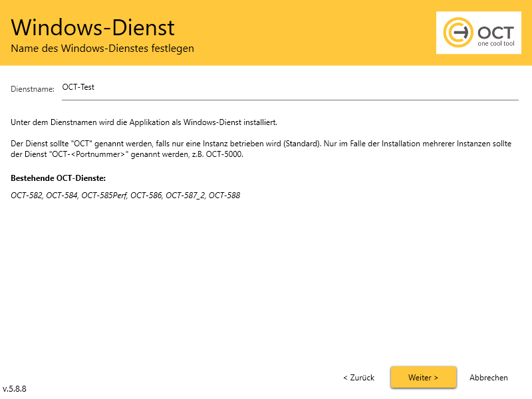Screen dimensions: 532x399
Task: Select the subtitle 'Name des Windows-Dienstes festlegen'
Action: point(102,48)
